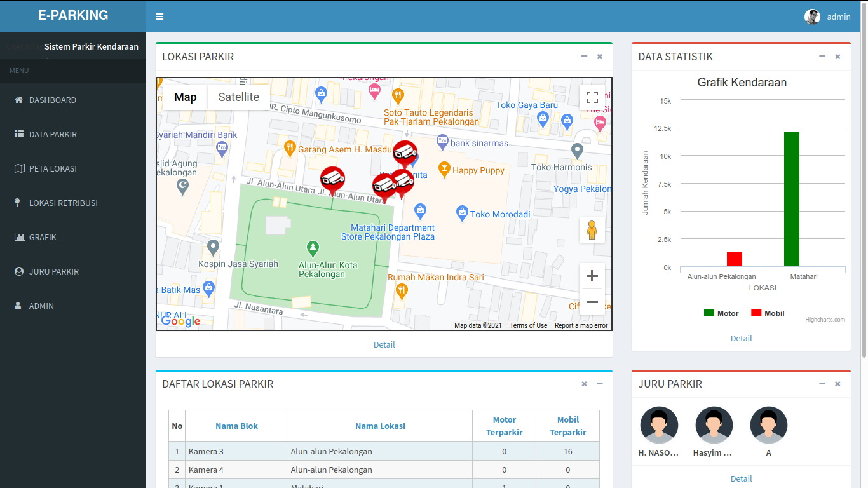868x488 pixels.
Task: Collapse the JURU PARKIR panel
Action: pos(822,384)
